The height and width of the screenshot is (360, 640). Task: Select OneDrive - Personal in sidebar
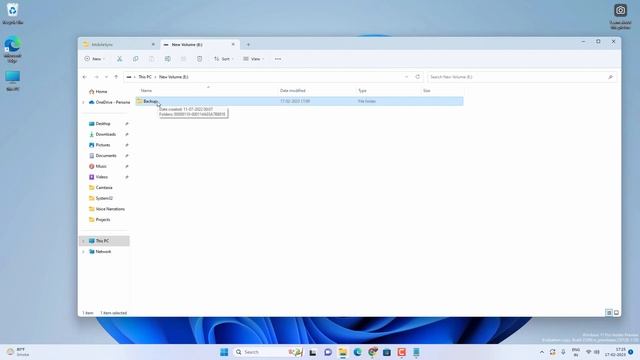click(x=109, y=102)
